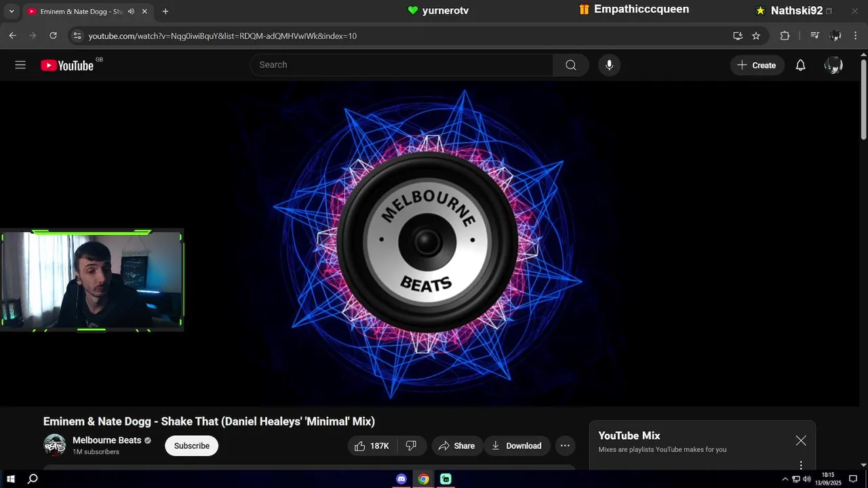Open Windows notification center
This screenshot has width=868, height=488.
point(853,479)
